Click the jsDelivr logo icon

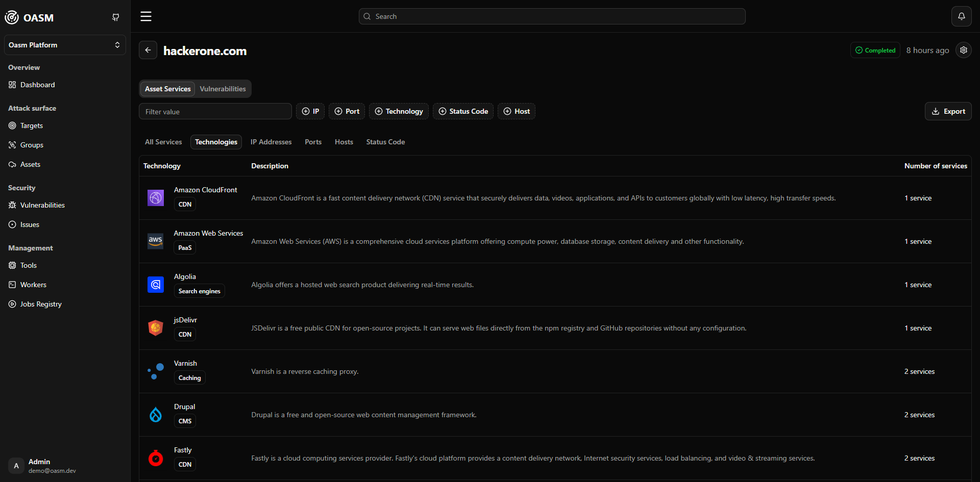(156, 328)
